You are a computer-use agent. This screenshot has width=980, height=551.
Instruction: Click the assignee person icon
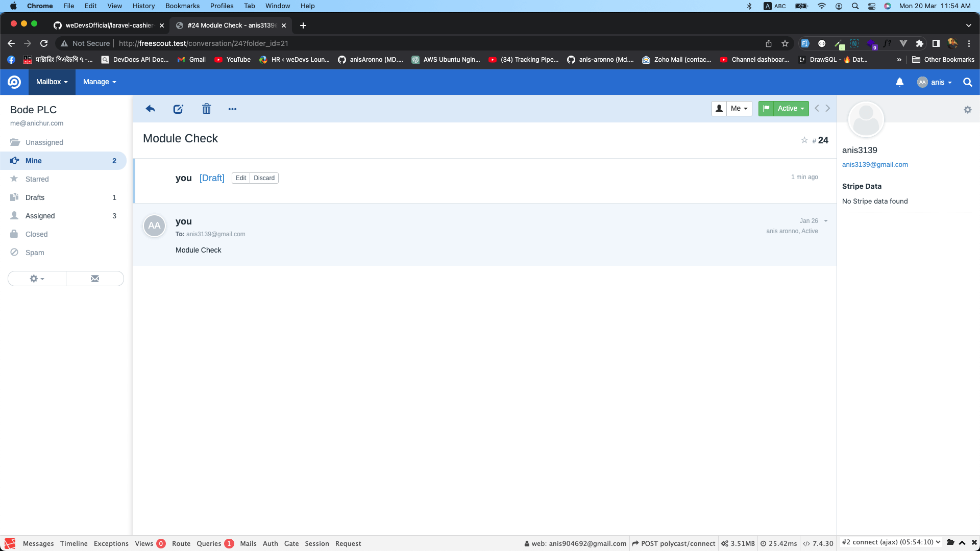pyautogui.click(x=719, y=108)
